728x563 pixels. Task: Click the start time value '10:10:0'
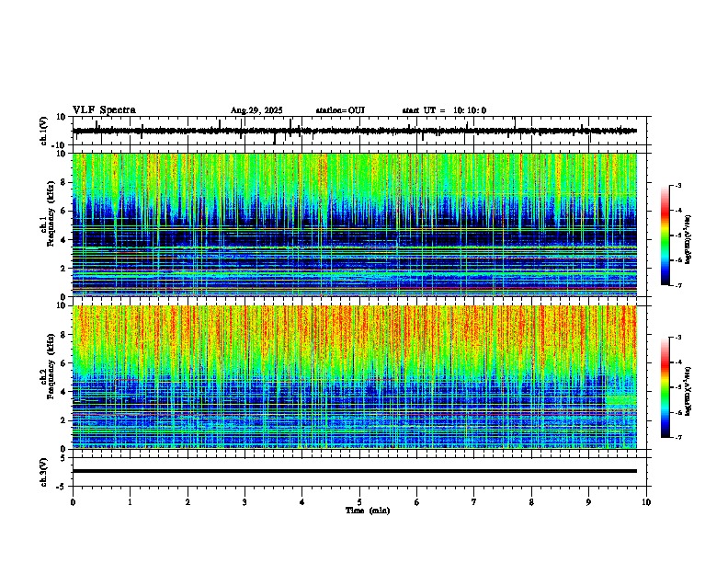pyautogui.click(x=470, y=110)
